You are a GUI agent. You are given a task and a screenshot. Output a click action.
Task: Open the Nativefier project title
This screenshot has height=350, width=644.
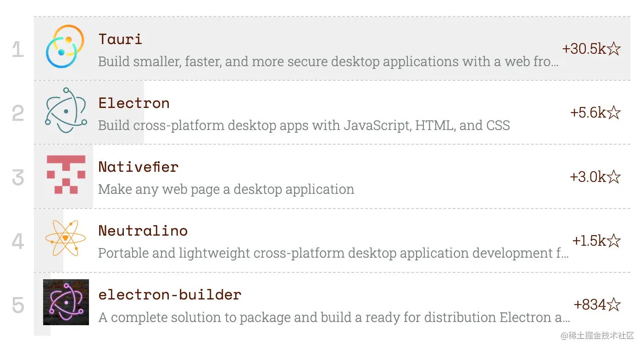point(138,167)
